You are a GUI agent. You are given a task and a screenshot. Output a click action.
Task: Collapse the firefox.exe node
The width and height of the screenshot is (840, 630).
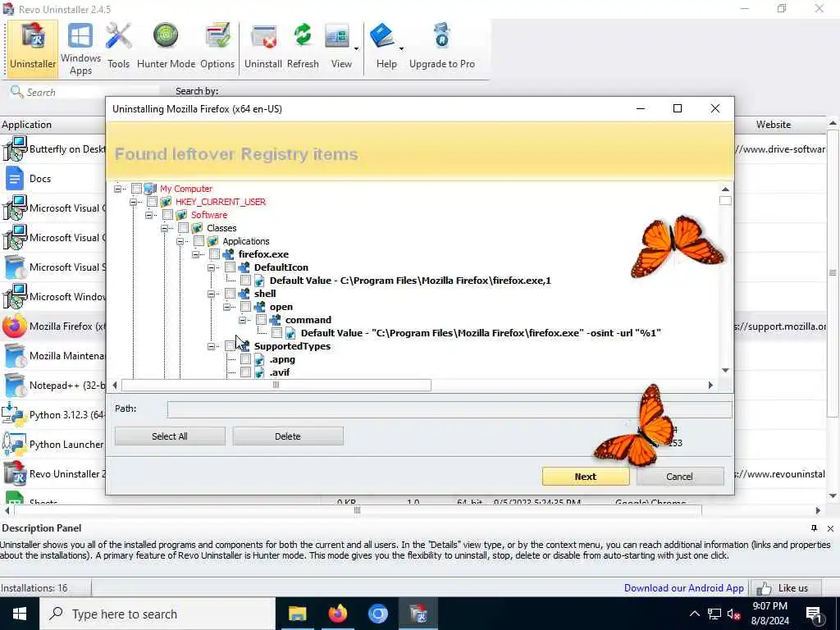[x=195, y=254]
